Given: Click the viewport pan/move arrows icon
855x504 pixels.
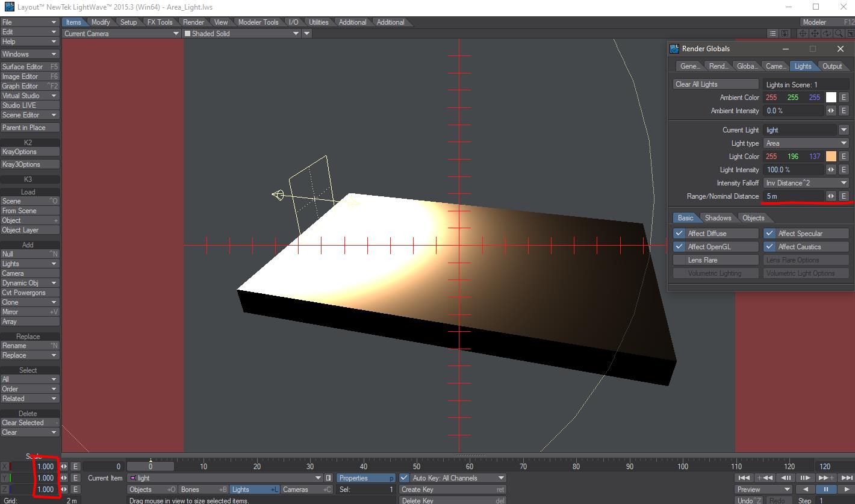Looking at the screenshot, I should [815, 34].
